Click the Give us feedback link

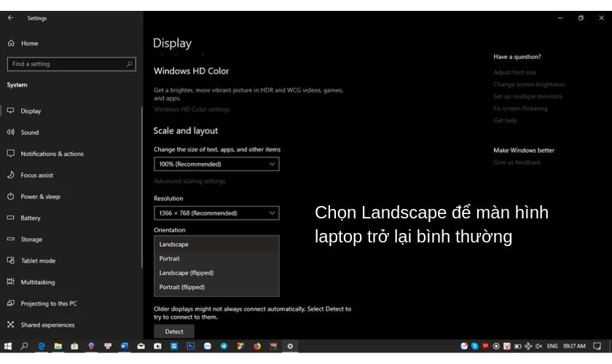(x=517, y=162)
